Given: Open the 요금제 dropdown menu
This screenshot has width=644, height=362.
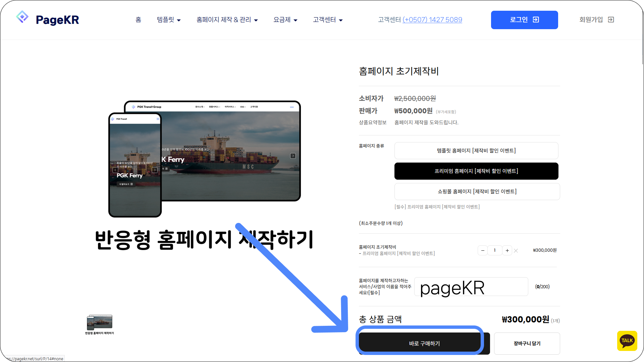Looking at the screenshot, I should pos(285,20).
